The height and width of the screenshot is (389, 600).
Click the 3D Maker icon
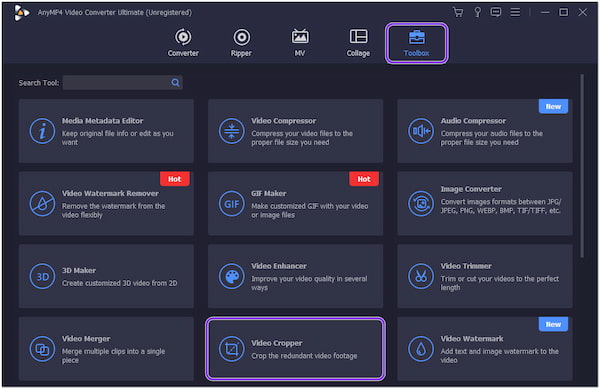pyautogui.click(x=42, y=276)
